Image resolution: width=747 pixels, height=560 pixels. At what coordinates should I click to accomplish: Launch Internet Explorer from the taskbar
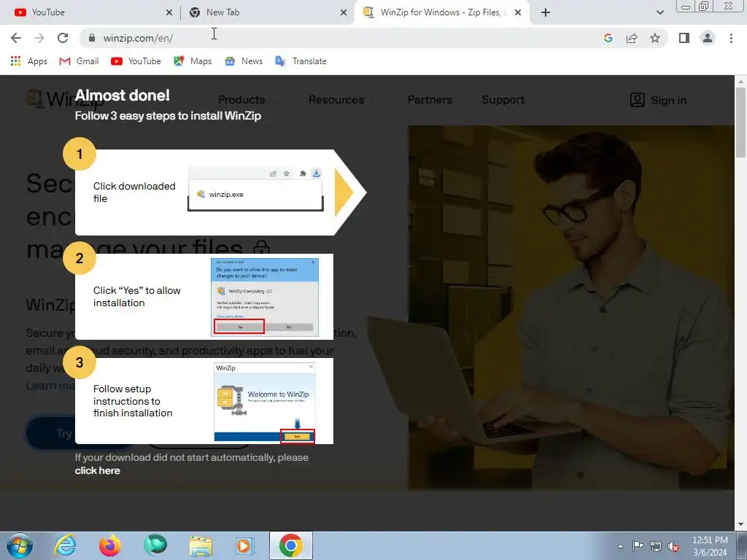[64, 545]
